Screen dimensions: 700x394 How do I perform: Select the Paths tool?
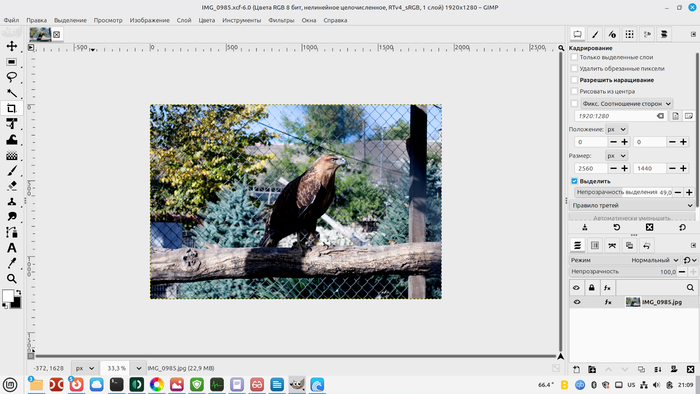coord(12,232)
